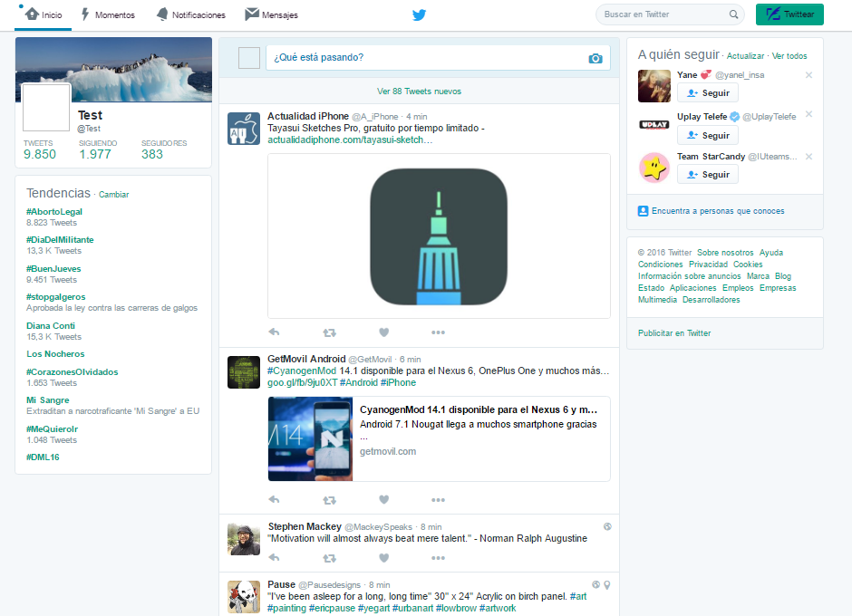Open the CyanogenMod article thumbnail
The image size is (852, 616).
coord(310,439)
